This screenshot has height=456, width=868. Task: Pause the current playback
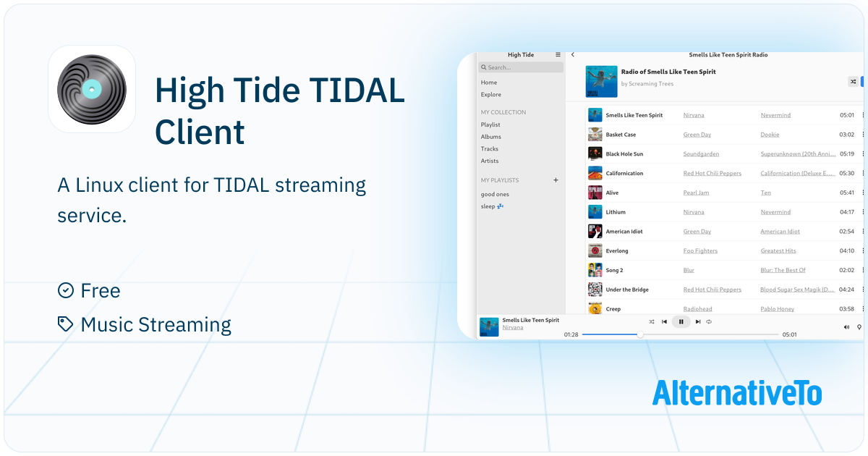pos(681,321)
